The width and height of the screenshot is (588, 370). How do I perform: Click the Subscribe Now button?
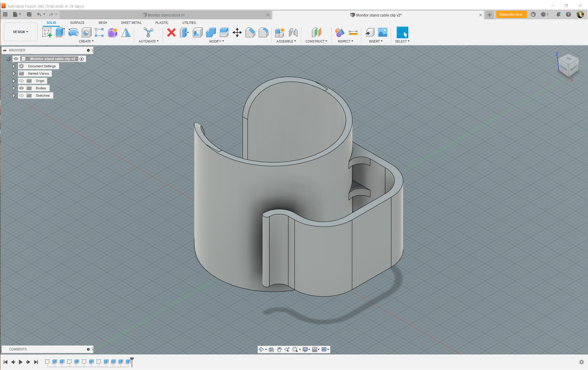click(510, 15)
